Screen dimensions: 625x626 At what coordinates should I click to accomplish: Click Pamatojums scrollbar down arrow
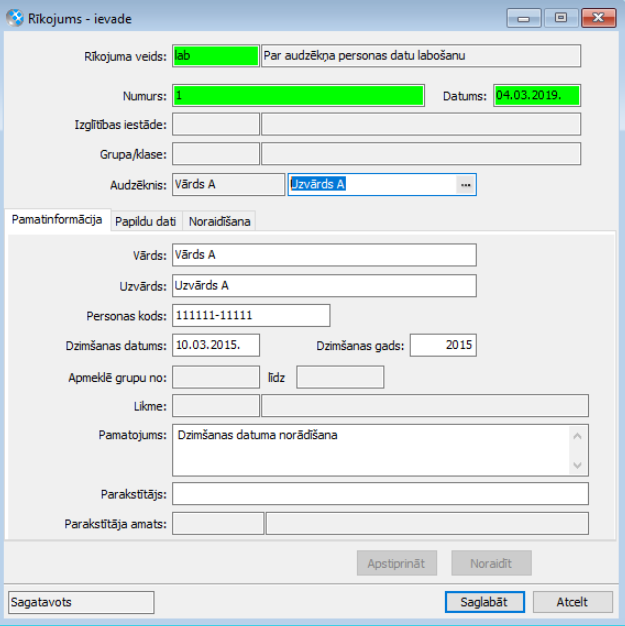[x=577, y=465]
